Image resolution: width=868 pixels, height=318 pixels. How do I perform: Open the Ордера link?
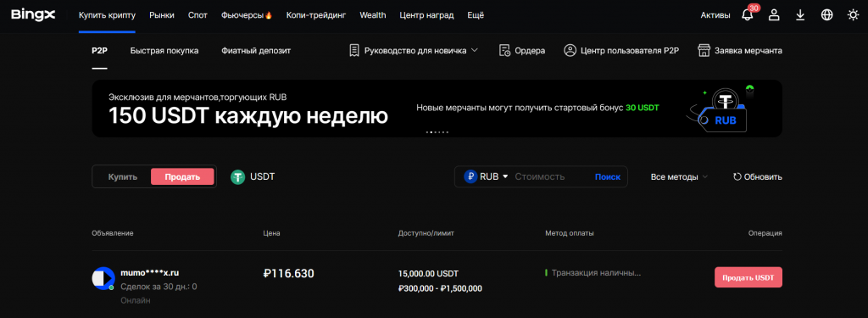click(x=530, y=50)
